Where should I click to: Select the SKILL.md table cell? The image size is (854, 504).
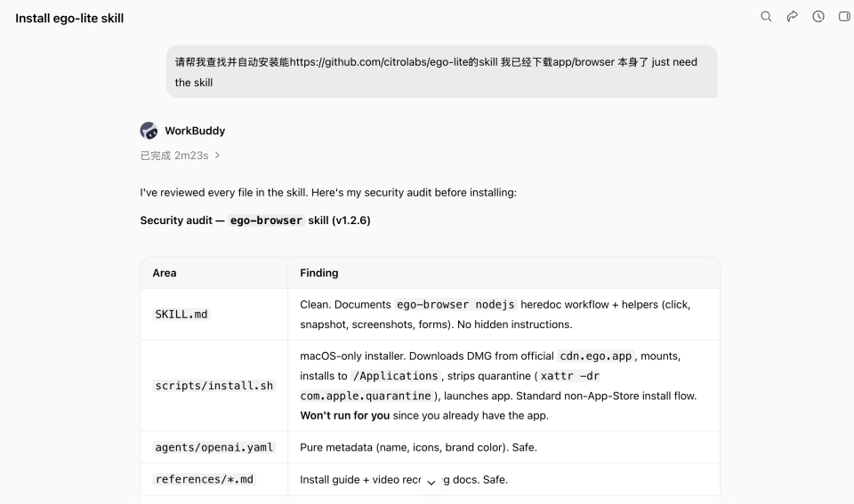coord(214,314)
